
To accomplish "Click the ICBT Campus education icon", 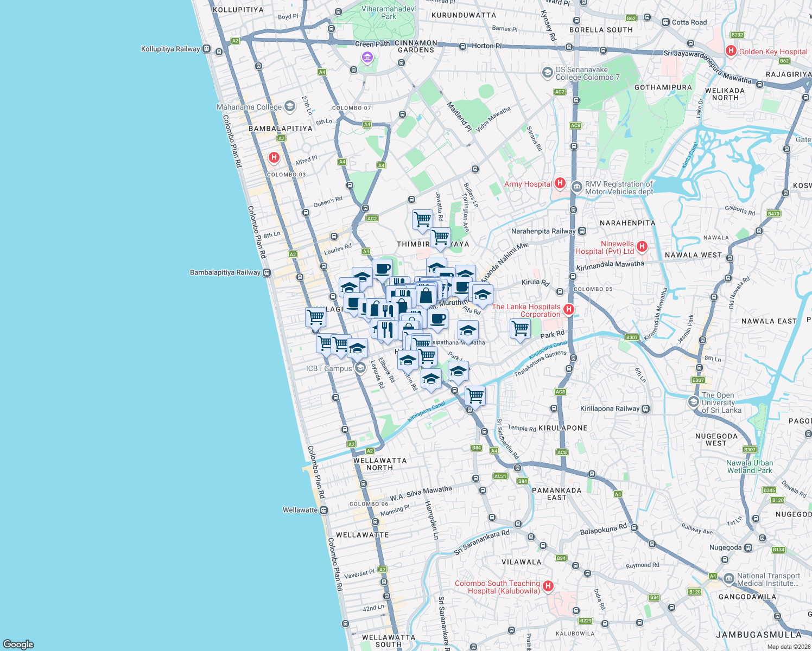I will (359, 367).
